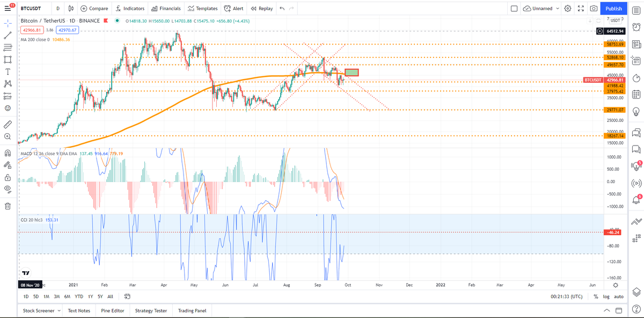Open the Fibonacci and pitchfork tools

pos(8,47)
